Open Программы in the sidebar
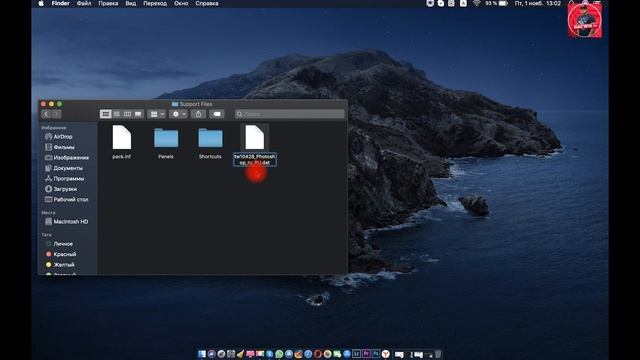Image resolution: width=640 pixels, height=360 pixels. pyautogui.click(x=69, y=179)
